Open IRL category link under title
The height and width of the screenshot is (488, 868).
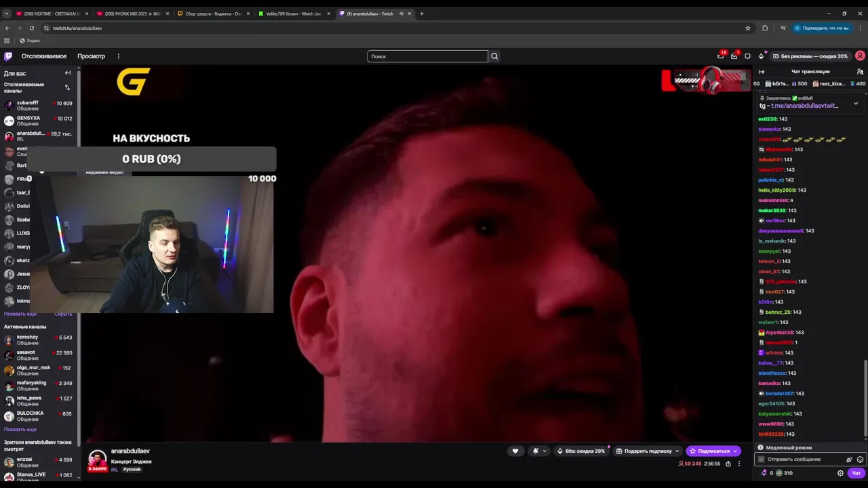[x=115, y=470]
